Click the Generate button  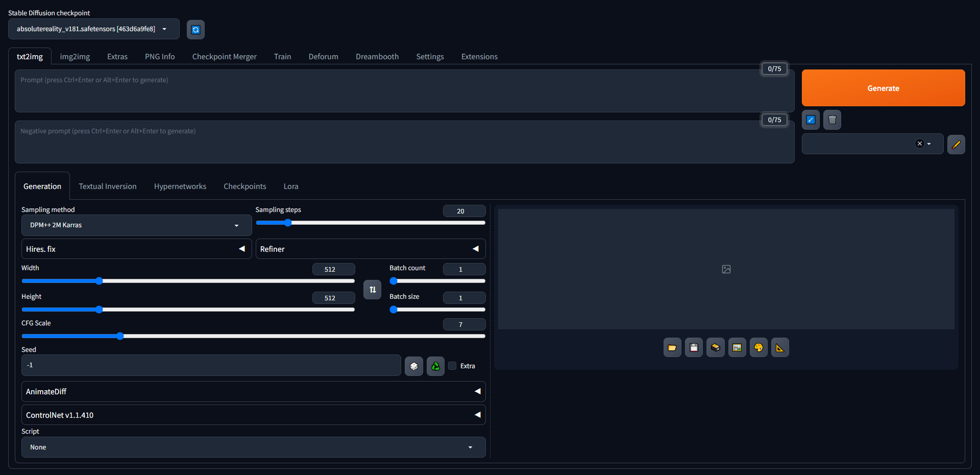coord(883,88)
